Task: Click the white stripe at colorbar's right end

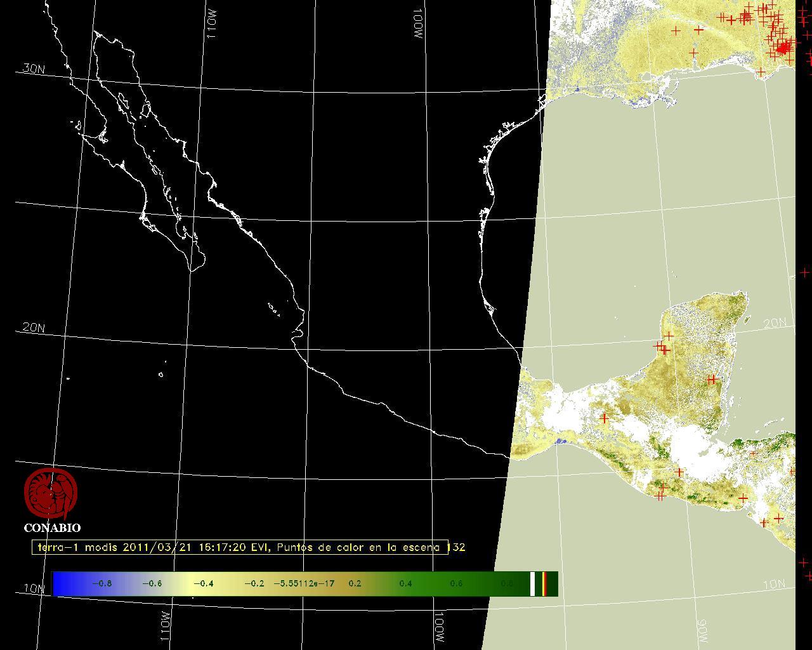Action: coord(533,583)
